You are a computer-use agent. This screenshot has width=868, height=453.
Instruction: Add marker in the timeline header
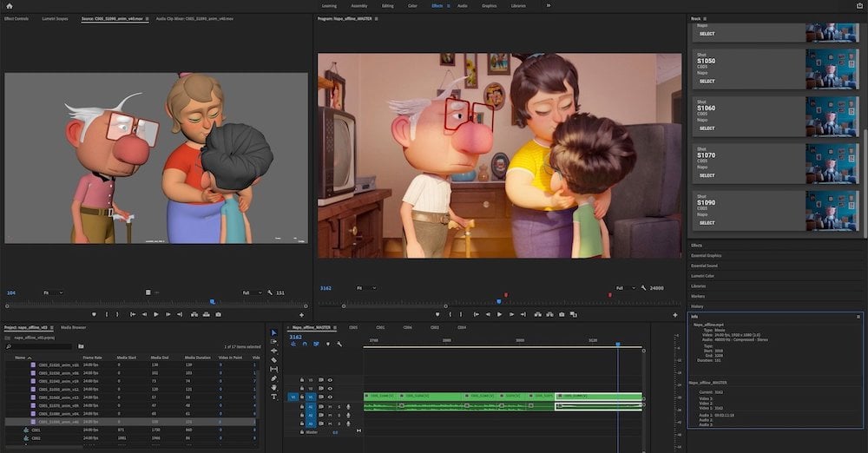click(328, 344)
